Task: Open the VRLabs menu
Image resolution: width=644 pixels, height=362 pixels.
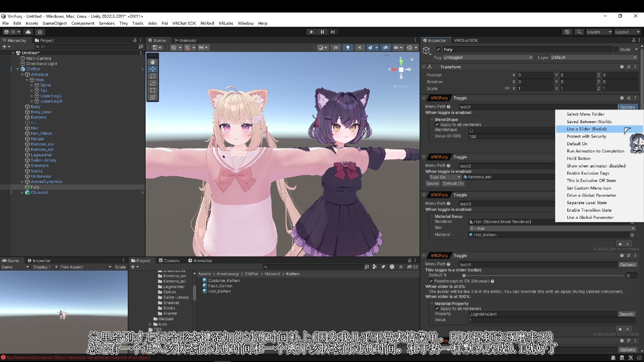Action: pos(226,23)
